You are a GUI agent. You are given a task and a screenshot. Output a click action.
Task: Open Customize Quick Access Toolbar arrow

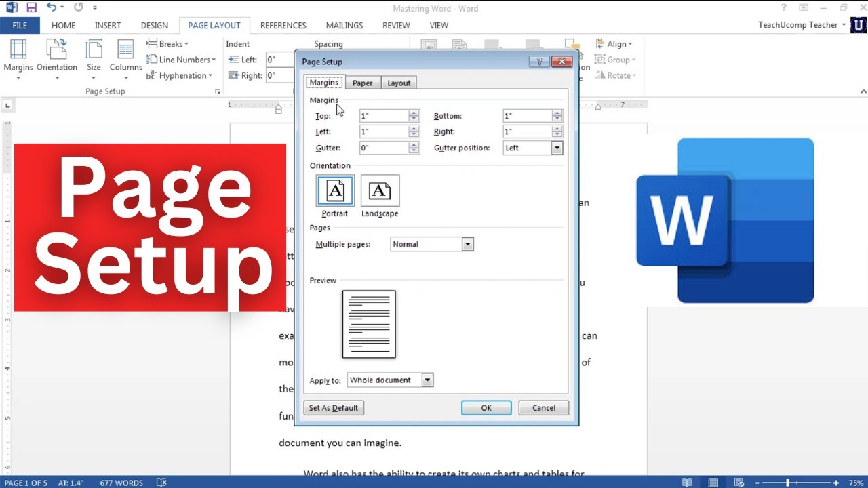tap(95, 9)
